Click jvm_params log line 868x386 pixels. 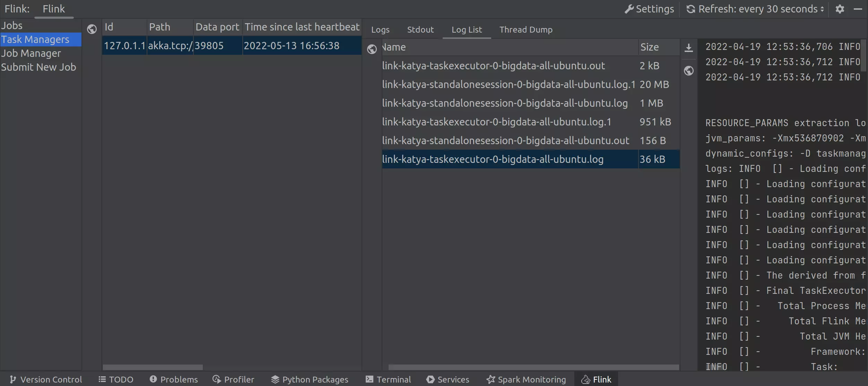(785, 138)
